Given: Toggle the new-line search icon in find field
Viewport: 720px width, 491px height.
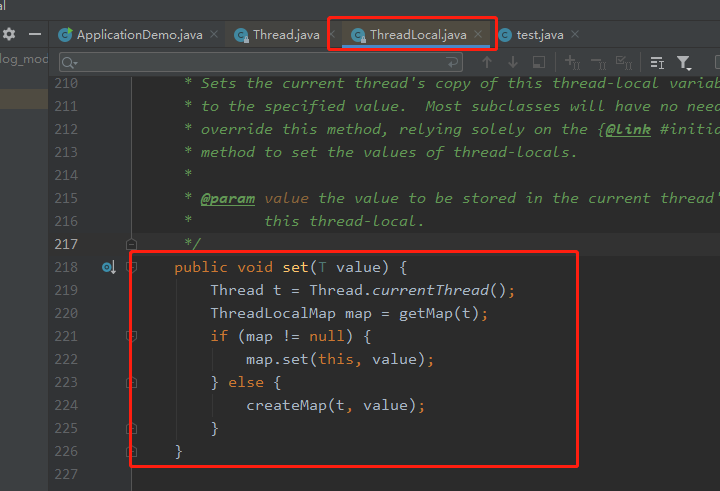Looking at the screenshot, I should tap(452, 62).
